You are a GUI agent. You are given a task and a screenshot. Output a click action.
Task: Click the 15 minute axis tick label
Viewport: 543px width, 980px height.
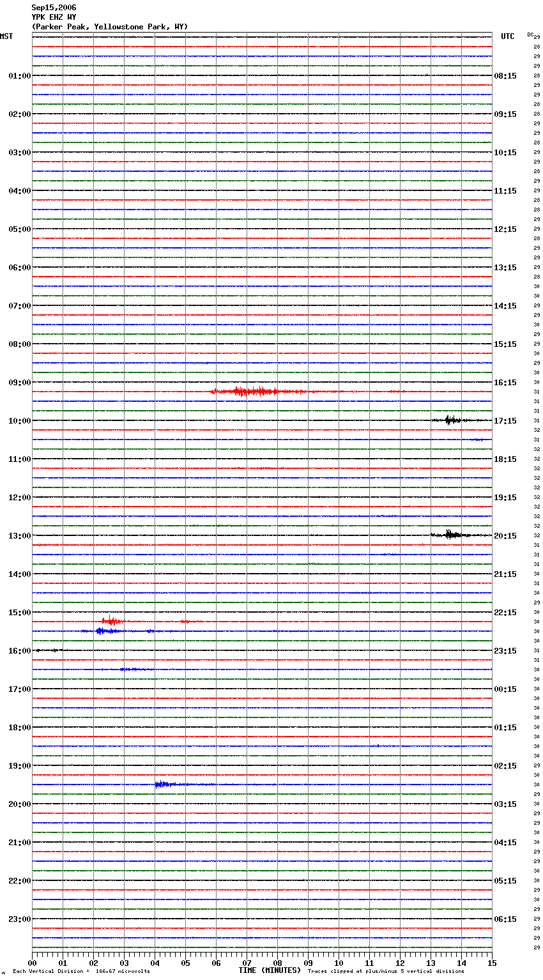tap(492, 963)
